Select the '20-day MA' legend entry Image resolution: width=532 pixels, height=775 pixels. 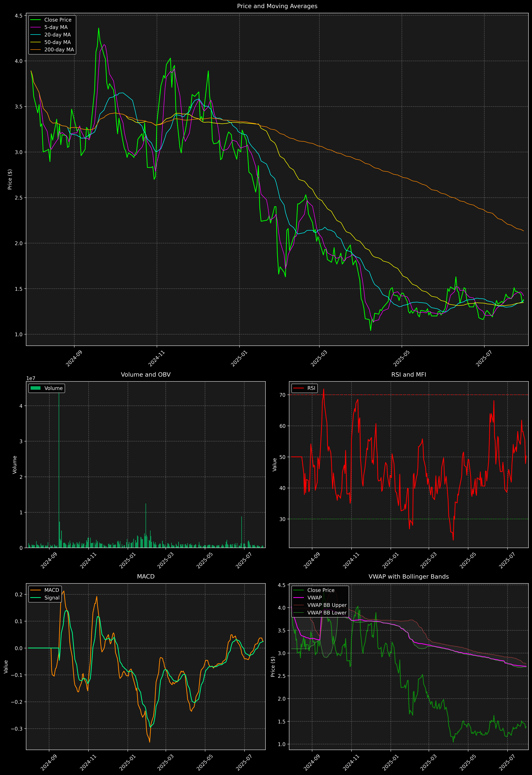pos(57,35)
